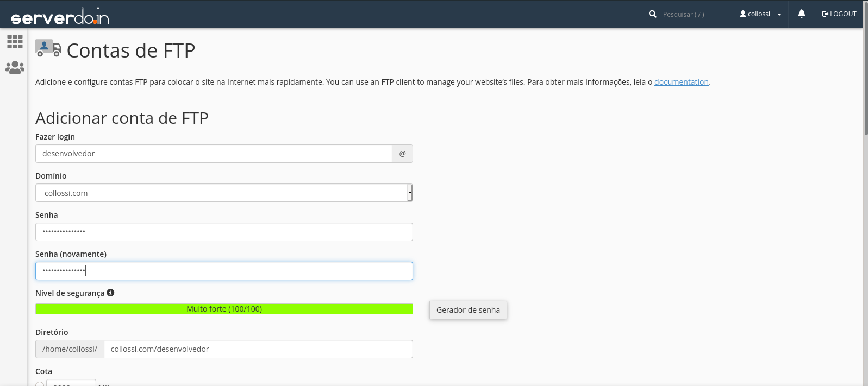
Task: Click the FTP truck icon beside title
Action: [48, 48]
